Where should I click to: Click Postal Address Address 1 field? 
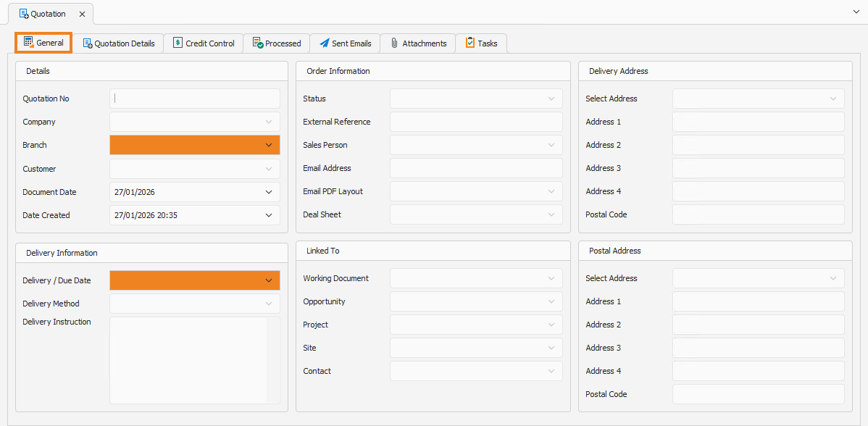[x=759, y=301]
